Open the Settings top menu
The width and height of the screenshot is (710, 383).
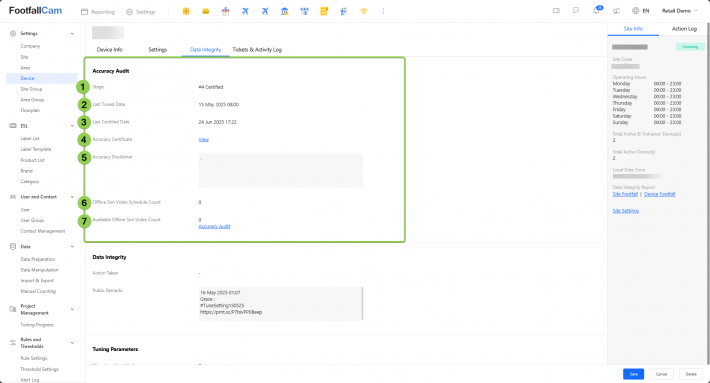[x=141, y=12]
